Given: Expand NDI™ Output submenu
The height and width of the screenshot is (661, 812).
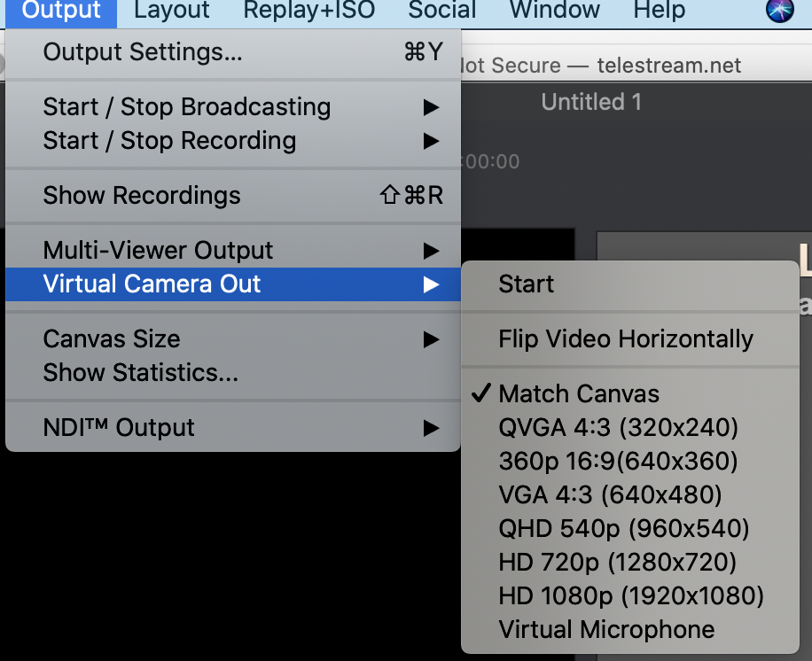Looking at the screenshot, I should click(233, 428).
